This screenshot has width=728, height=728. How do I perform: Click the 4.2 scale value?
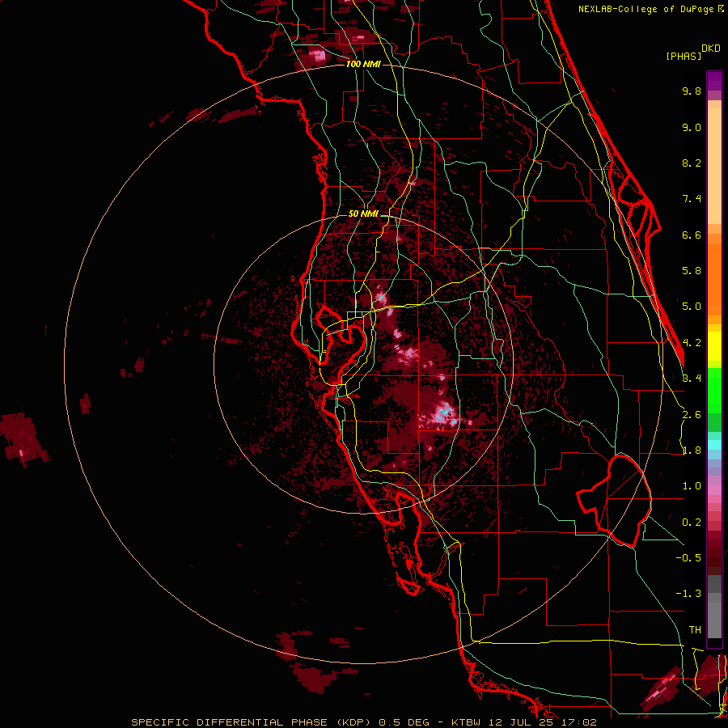tap(692, 343)
